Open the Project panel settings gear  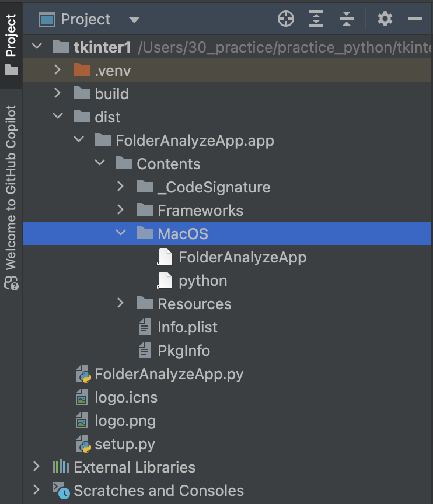click(385, 19)
